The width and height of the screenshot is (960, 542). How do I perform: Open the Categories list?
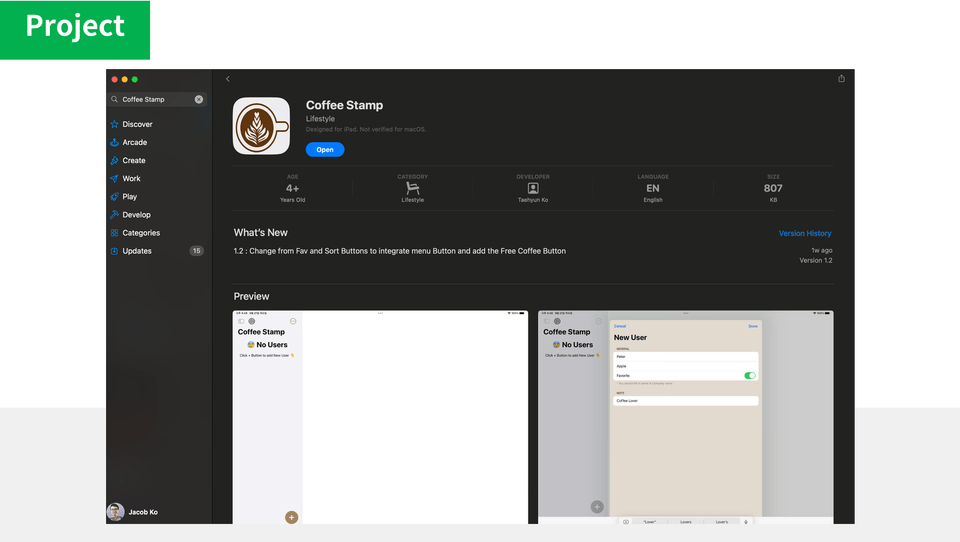(x=141, y=233)
